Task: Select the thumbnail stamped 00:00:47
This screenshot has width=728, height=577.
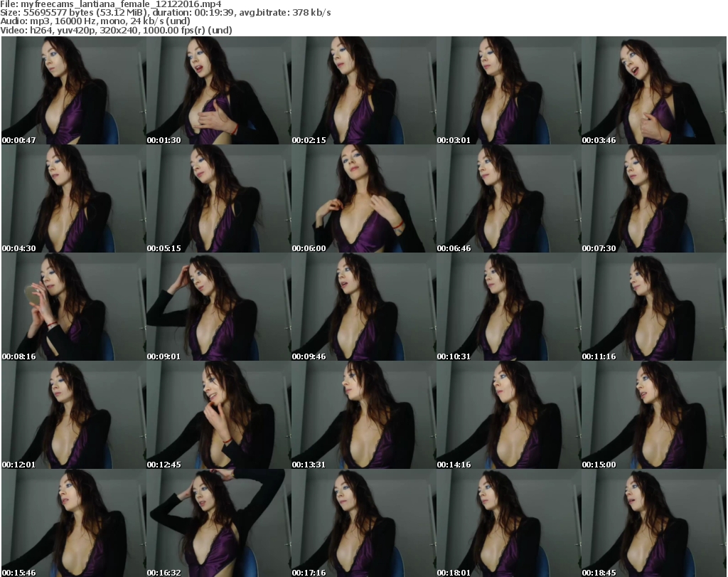Action: pos(74,90)
